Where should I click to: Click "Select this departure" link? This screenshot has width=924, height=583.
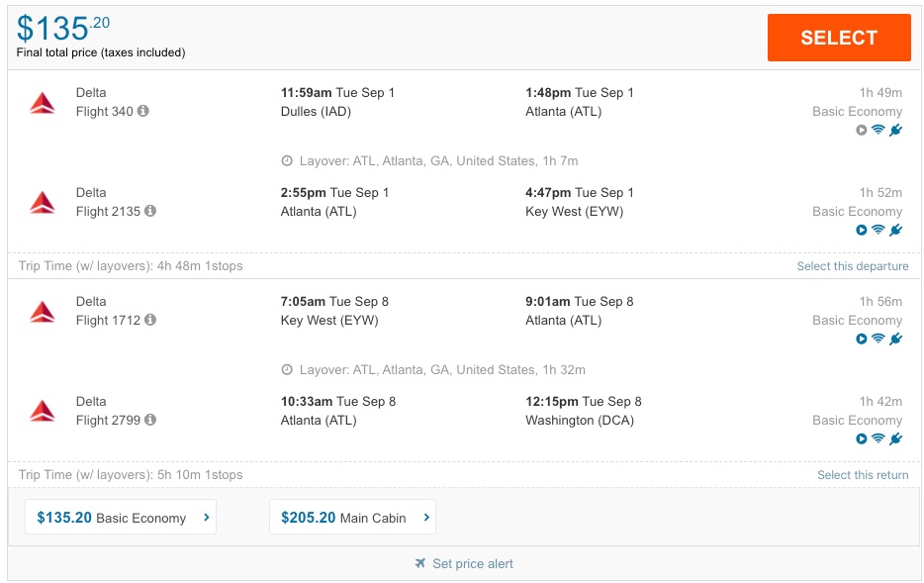852,266
